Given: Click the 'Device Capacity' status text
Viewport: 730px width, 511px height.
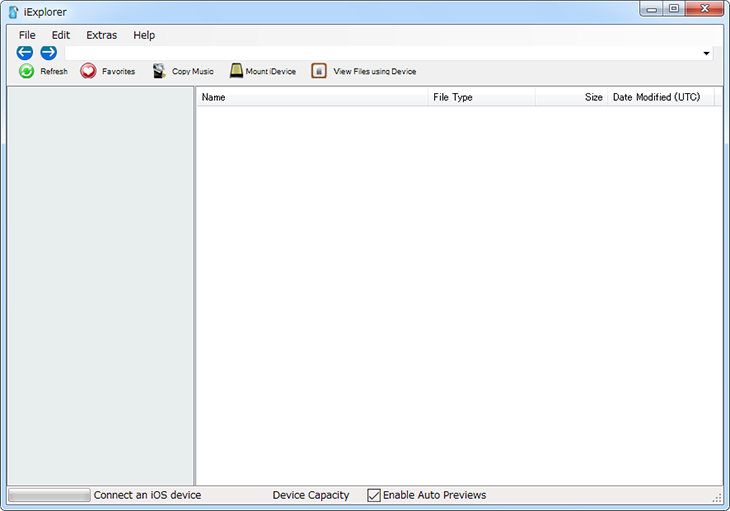Looking at the screenshot, I should click(311, 495).
